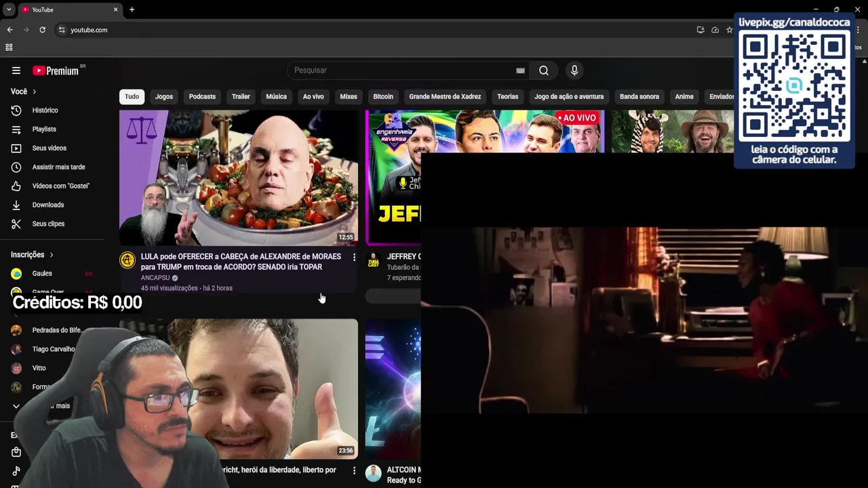Click the browser forward arrow
This screenshot has height=488, width=868.
(26, 30)
